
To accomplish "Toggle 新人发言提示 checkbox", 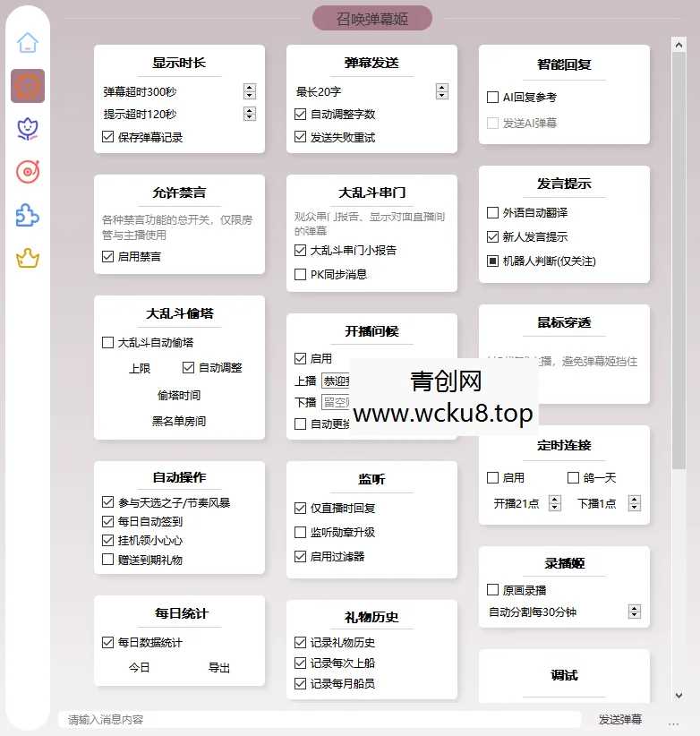I will 492,236.
